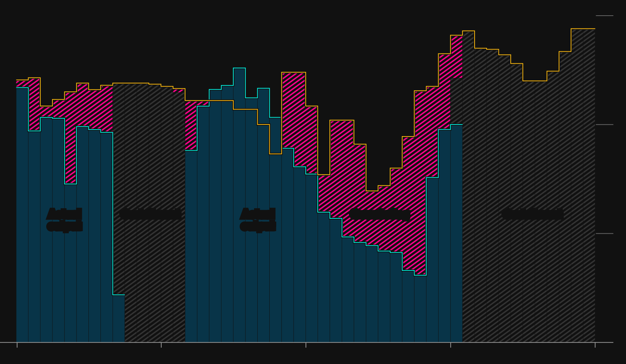Viewport: 626px width, 364px height.
Task: Click the lowest y-axis tick mark on the right
Action: point(605,233)
